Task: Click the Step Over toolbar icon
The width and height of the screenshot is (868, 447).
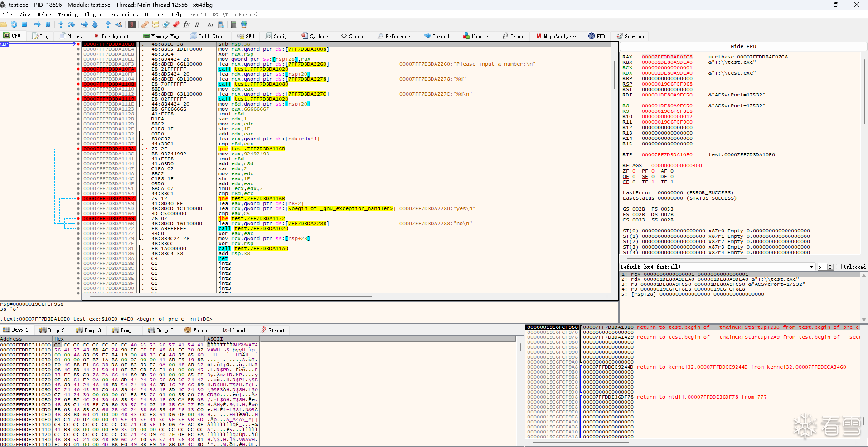Action: click(x=71, y=24)
